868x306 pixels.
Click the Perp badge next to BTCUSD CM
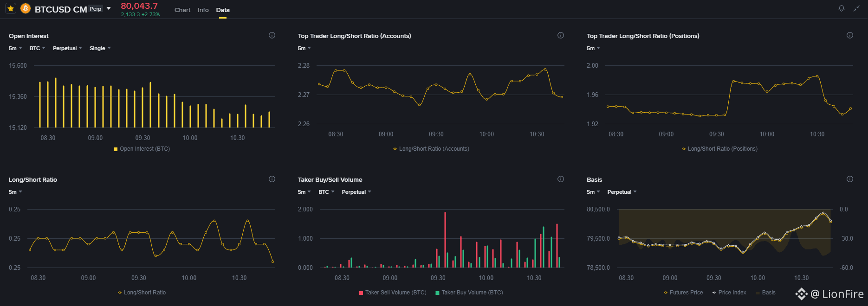(96, 9)
